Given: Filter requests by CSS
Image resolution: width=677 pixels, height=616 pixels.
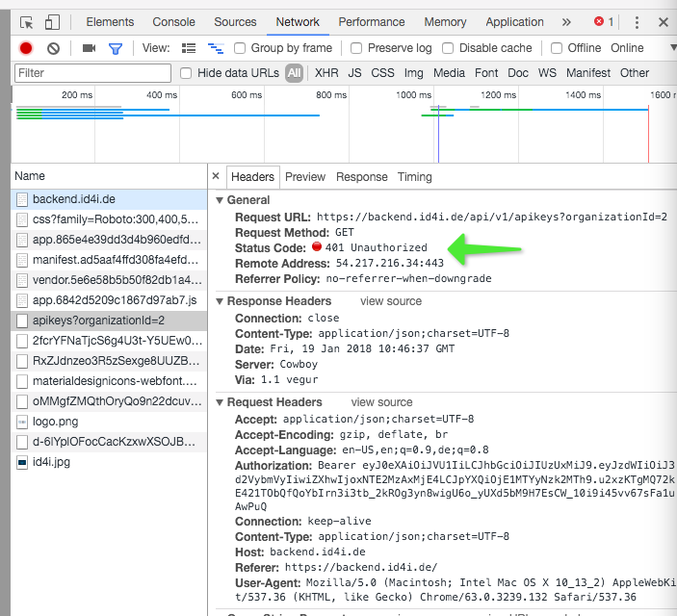Looking at the screenshot, I should coord(382,73).
